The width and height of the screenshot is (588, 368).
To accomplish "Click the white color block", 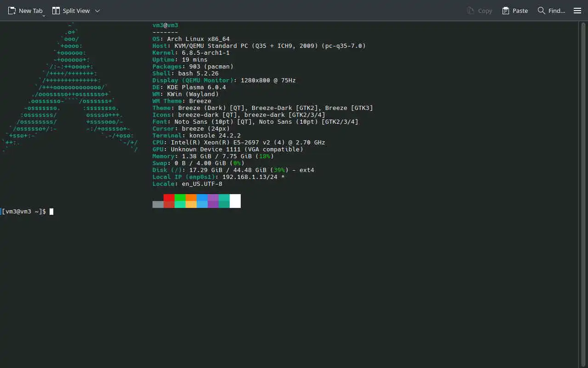I will click(235, 201).
